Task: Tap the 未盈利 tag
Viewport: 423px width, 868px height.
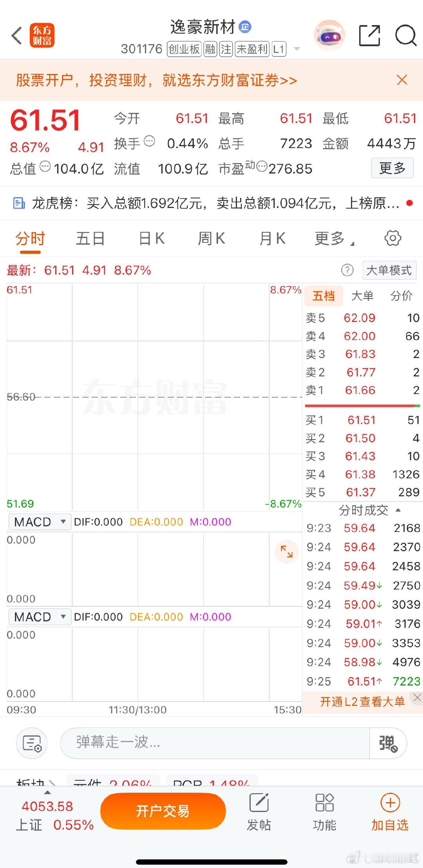Action: click(x=252, y=49)
